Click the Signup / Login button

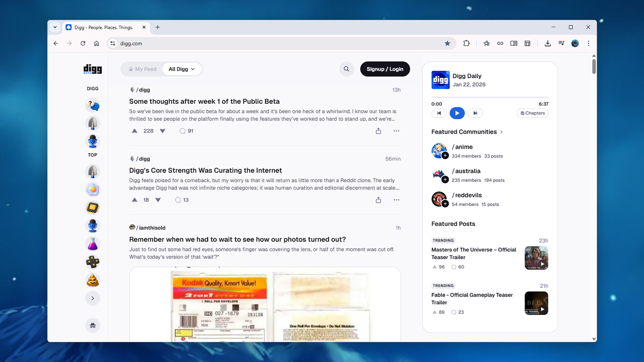pyautogui.click(x=384, y=69)
